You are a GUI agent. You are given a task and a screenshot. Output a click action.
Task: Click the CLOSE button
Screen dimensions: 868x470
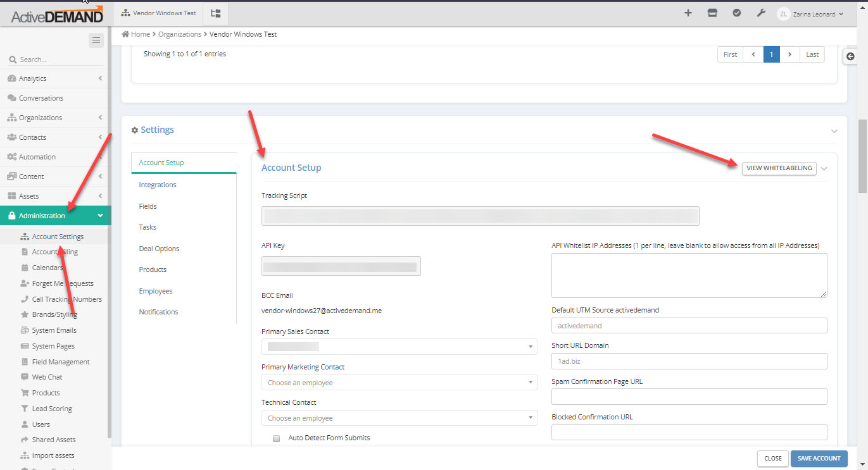(773, 459)
